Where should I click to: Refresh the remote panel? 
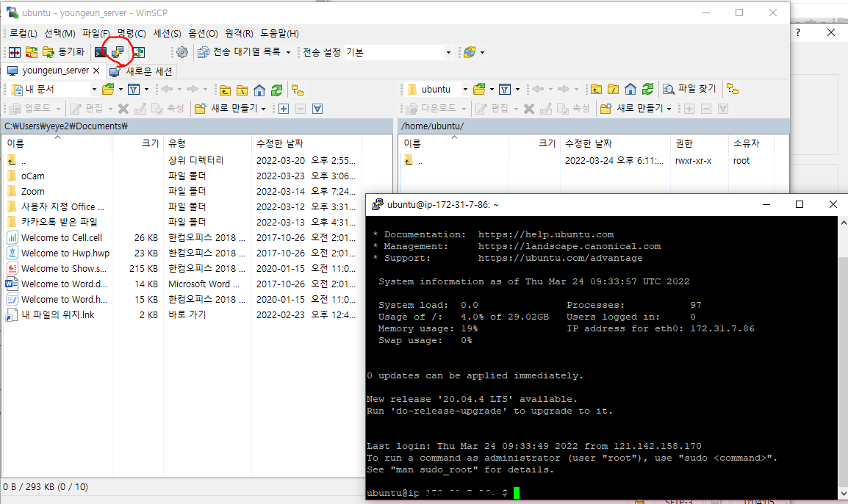pyautogui.click(x=648, y=89)
